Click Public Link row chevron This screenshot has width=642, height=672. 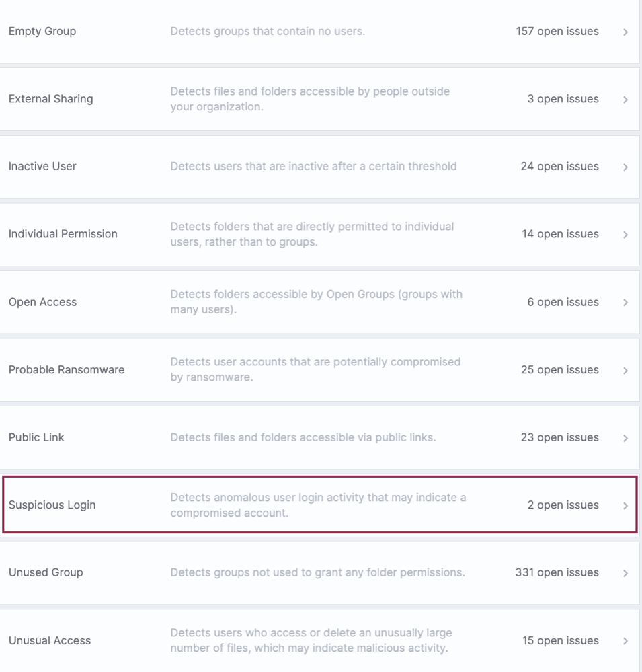point(625,438)
